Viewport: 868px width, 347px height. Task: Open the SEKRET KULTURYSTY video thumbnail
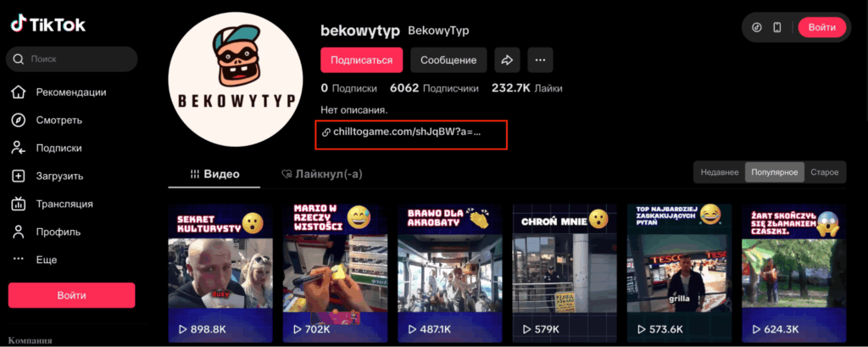point(220,273)
